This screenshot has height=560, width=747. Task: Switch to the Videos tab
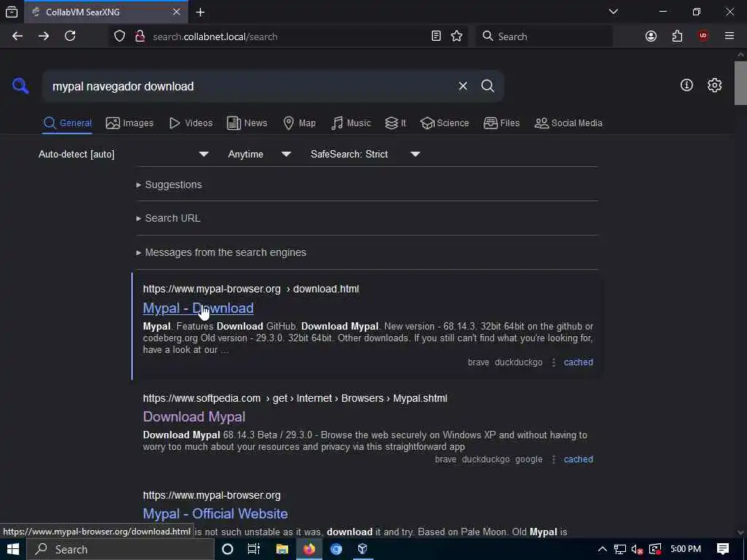[x=191, y=122]
